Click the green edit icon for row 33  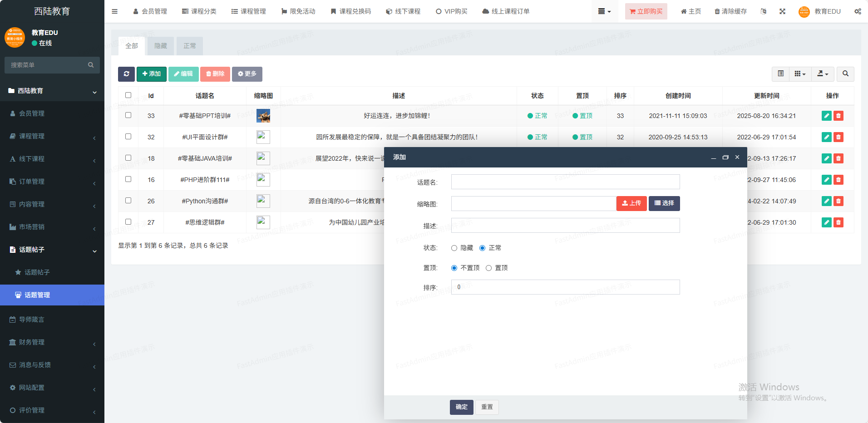tap(826, 116)
